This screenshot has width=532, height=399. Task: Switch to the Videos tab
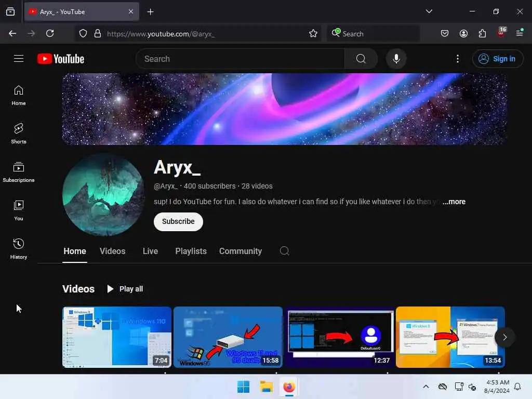coord(112,251)
